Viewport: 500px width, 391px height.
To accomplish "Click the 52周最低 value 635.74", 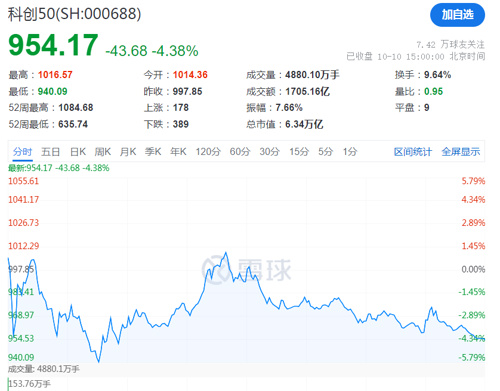I will tap(73, 124).
